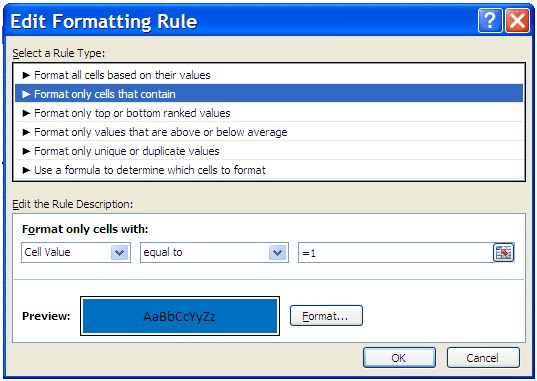Click the =1 value input field
This screenshot has height=381, width=537.
coord(396,253)
